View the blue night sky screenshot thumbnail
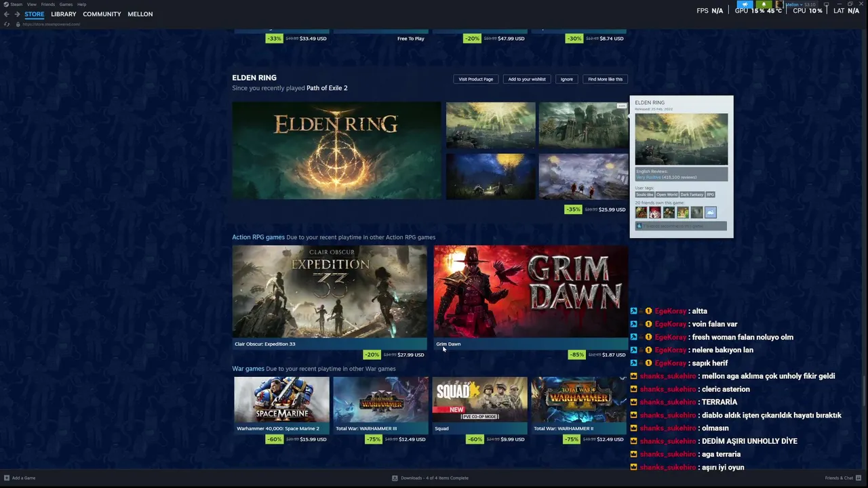The image size is (868, 488). [x=491, y=176]
